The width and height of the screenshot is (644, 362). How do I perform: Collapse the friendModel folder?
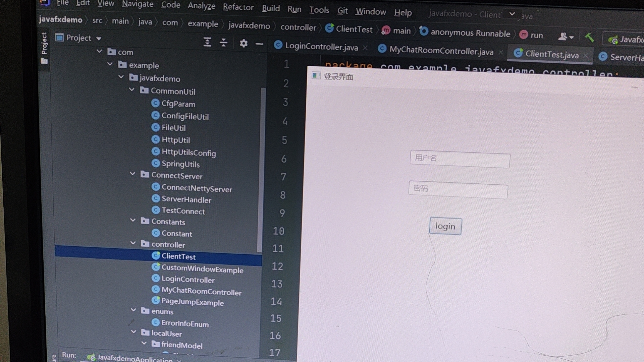[144, 343]
